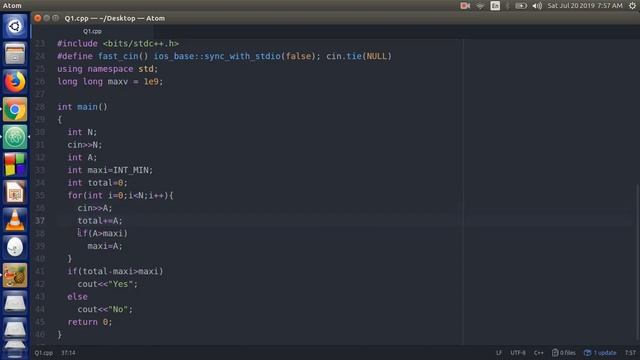Click the 'cin>>A;' line
This screenshot has width=640, height=360.
tap(95, 208)
